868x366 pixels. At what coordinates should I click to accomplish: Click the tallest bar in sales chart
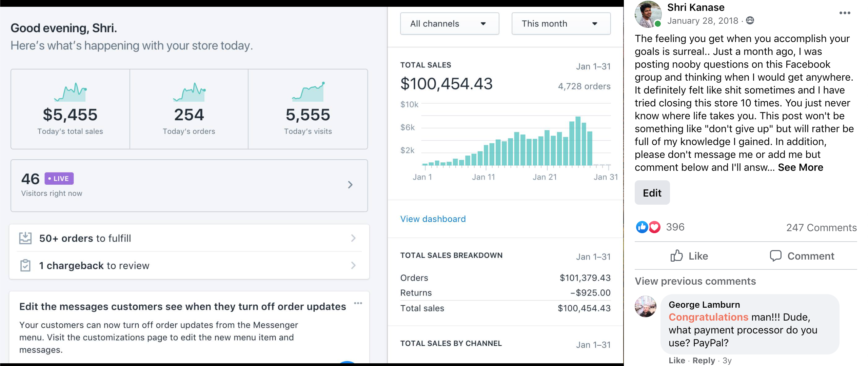pyautogui.click(x=578, y=141)
